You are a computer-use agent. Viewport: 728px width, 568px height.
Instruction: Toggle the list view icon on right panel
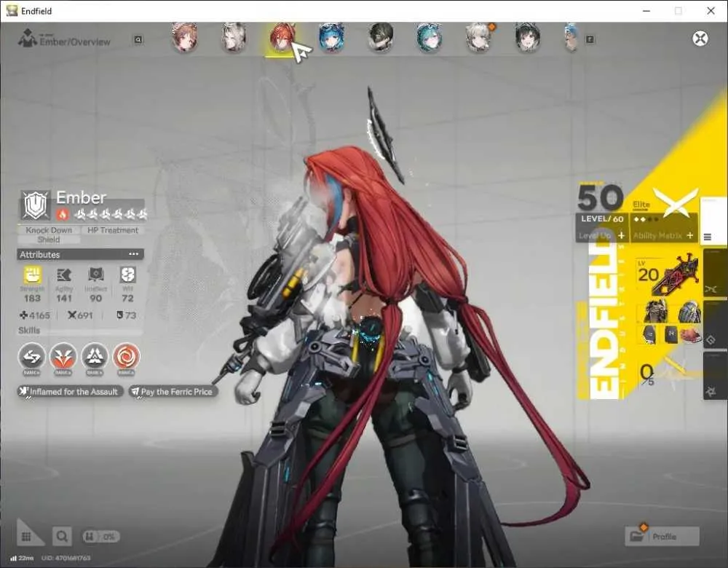tap(708, 237)
